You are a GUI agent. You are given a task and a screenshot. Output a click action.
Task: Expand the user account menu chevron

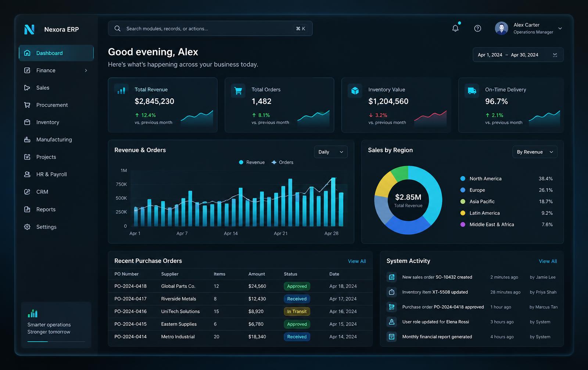560,28
